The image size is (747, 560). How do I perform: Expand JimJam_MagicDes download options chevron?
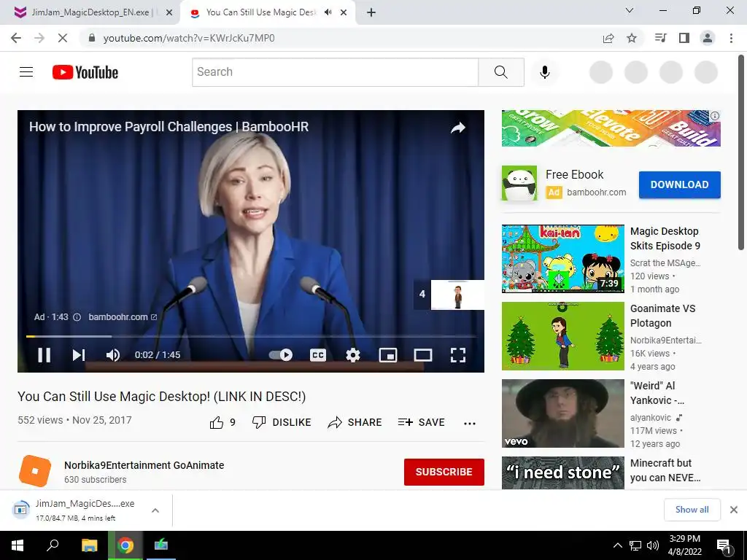pos(155,510)
